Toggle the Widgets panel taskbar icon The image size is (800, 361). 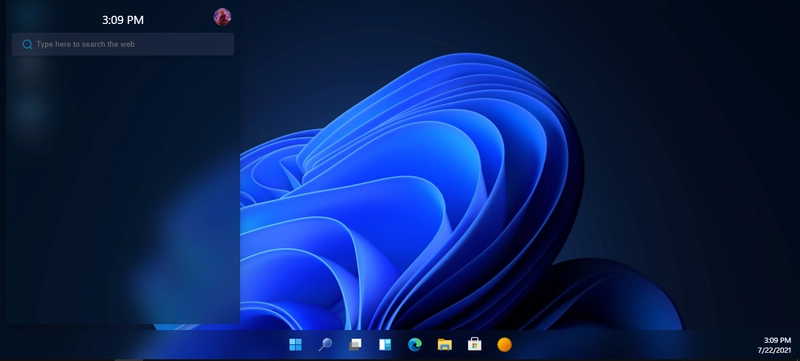385,345
